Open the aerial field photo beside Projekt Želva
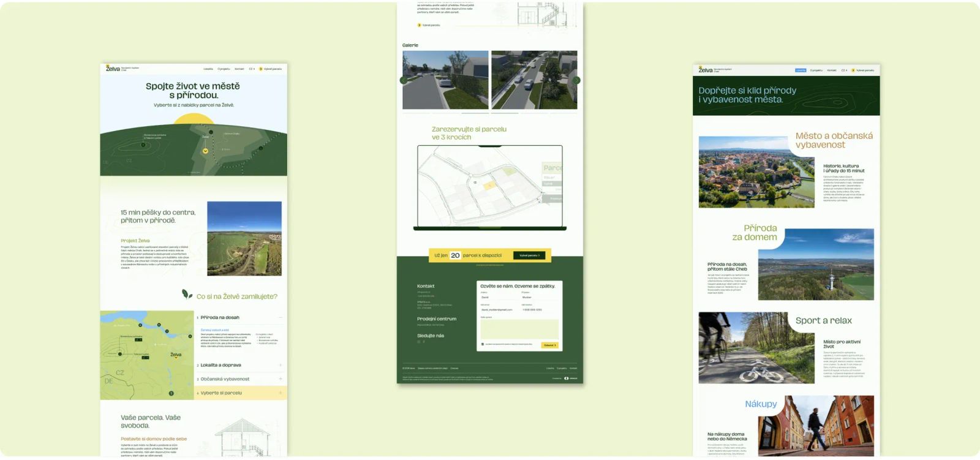The height and width of the screenshot is (460, 980). coord(244,238)
